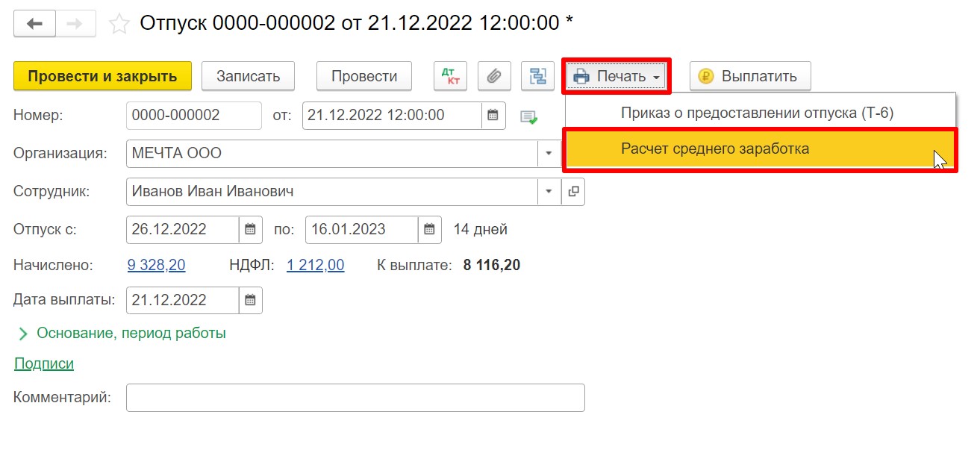Click the К выплате value 8 116,20
980x450 pixels.
click(x=492, y=265)
